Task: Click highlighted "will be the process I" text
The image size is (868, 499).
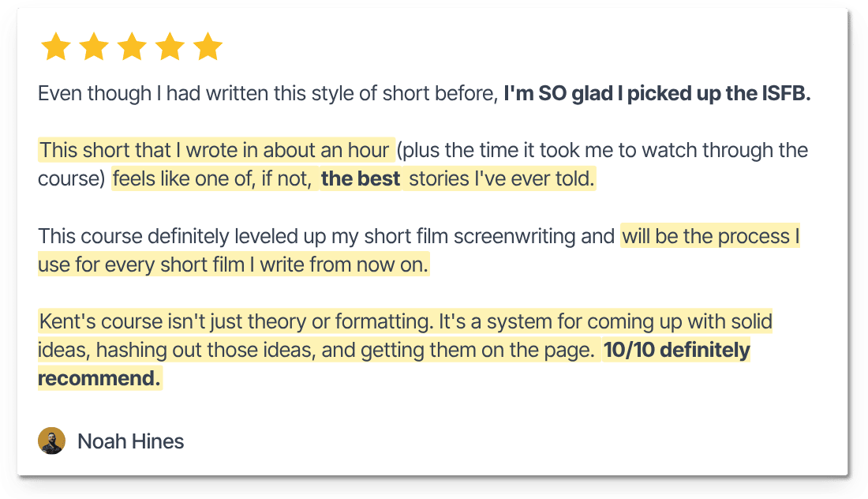Action: click(x=710, y=236)
